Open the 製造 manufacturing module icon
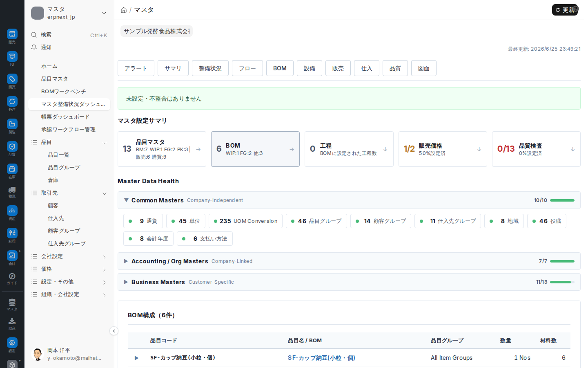Viewport: 588px width, 368px height. [x=12, y=124]
